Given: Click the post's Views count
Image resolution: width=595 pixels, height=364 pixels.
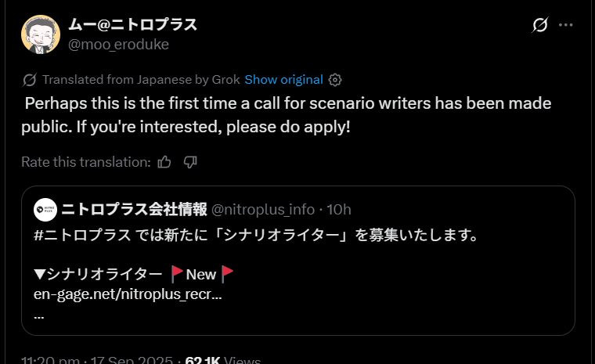Looking at the screenshot, I should click(x=222, y=360).
